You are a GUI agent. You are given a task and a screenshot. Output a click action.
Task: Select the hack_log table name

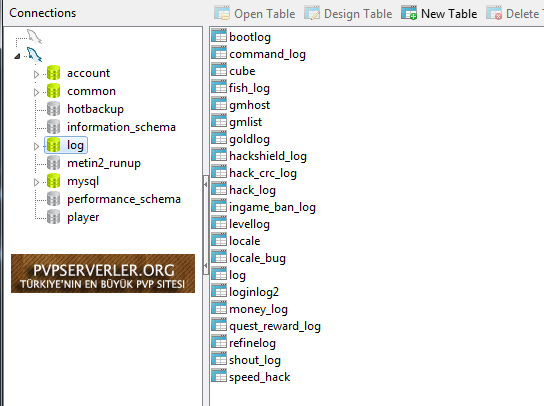[x=252, y=190]
